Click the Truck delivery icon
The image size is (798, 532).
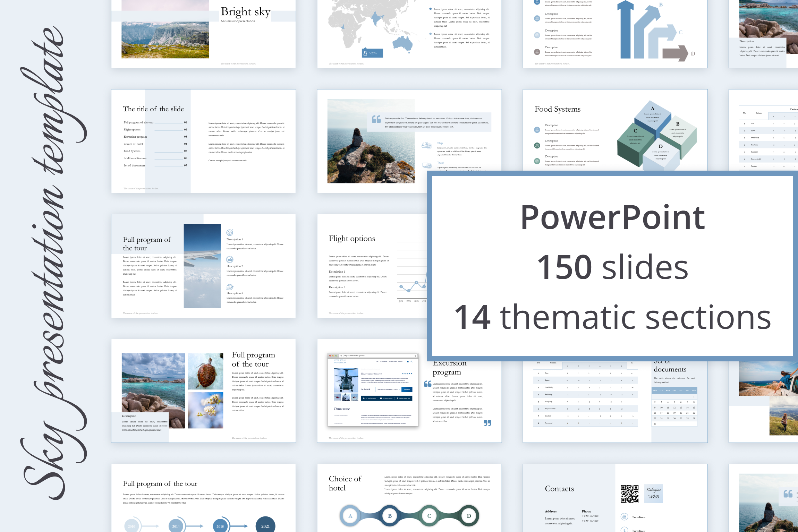427,165
